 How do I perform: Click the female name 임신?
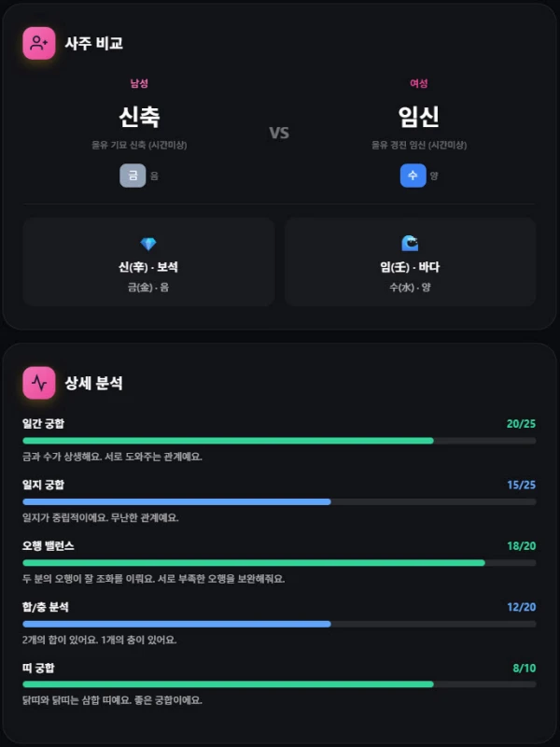point(419,117)
